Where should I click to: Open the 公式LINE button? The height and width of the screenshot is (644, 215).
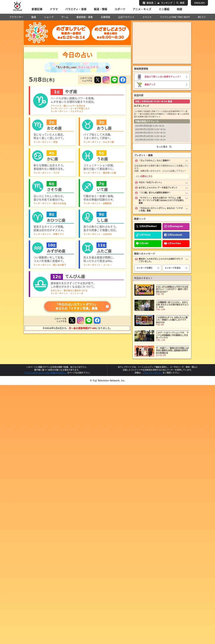coord(148,243)
